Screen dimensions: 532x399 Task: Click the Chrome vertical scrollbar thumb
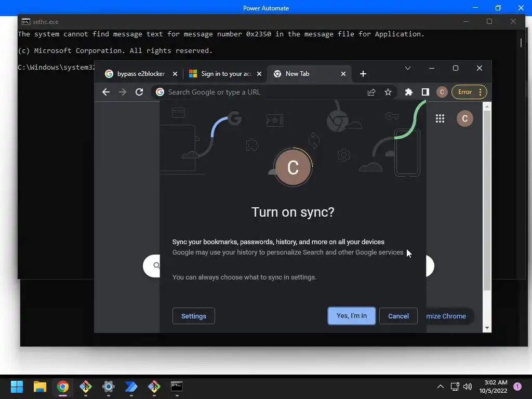487,200
